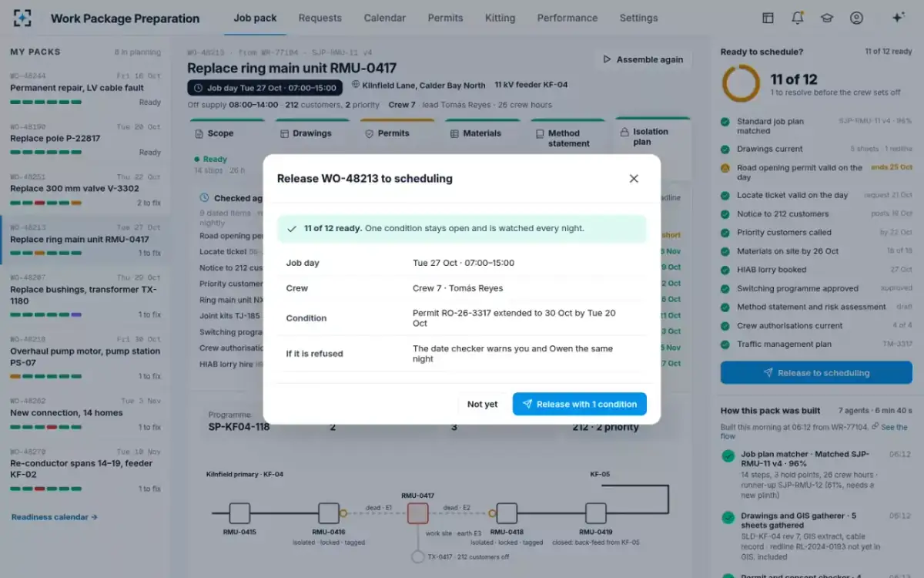Image resolution: width=924 pixels, height=578 pixels.
Task: Open pack New connection, 14 homes
Action: click(x=85, y=414)
